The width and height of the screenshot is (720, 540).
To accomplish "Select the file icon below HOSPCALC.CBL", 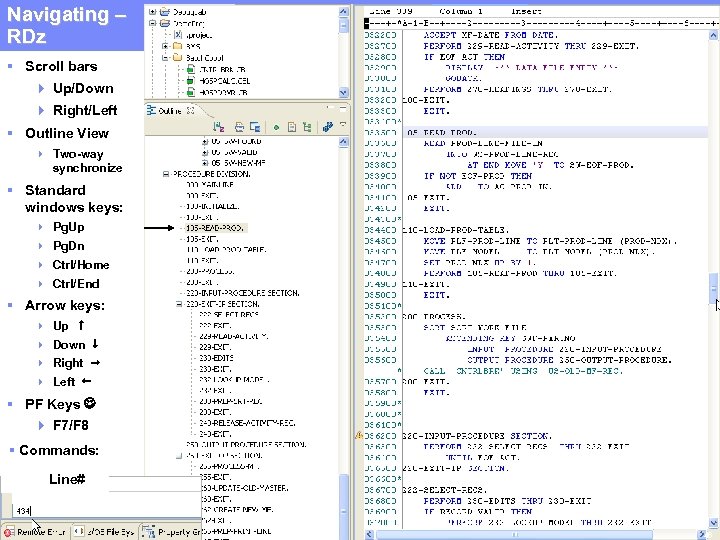I will [191, 92].
